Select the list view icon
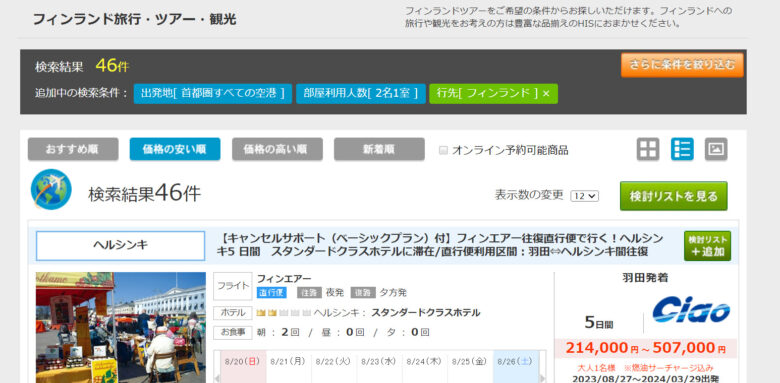Image resolution: width=780 pixels, height=383 pixels. [682, 149]
